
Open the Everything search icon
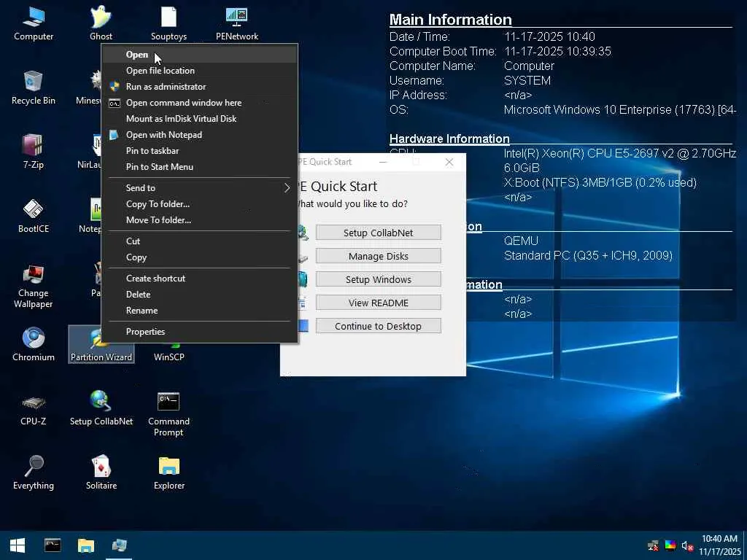33,467
